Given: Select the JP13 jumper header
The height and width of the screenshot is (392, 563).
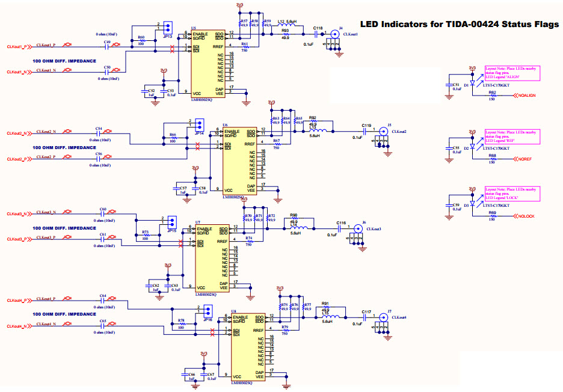Looking at the screenshot, I should tap(168, 28).
